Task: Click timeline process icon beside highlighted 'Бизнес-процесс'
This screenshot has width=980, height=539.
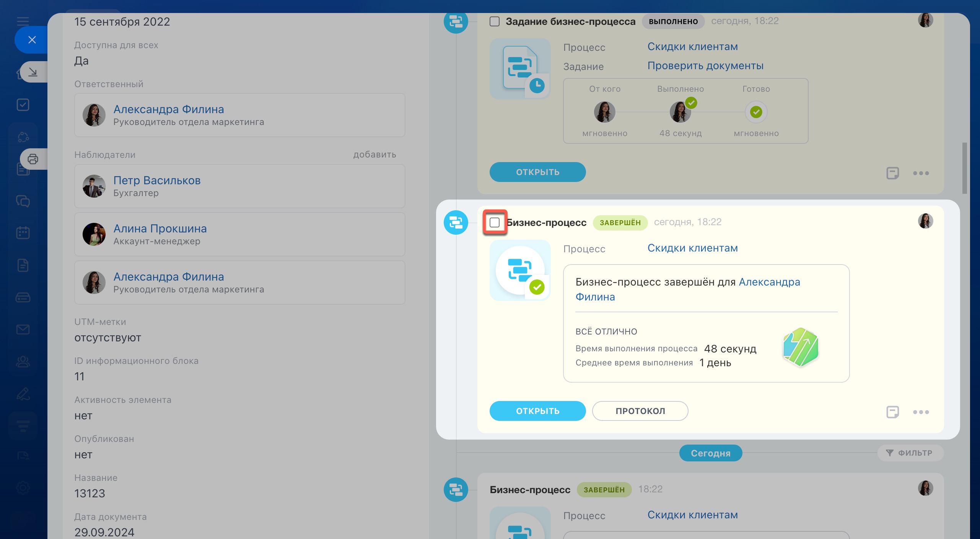Action: [x=456, y=222]
